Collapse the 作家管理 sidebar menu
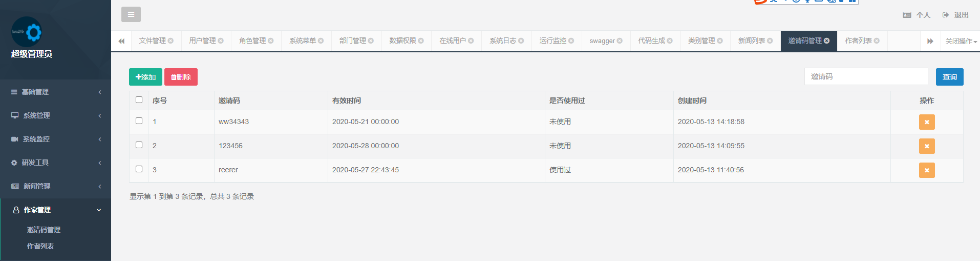The image size is (980, 261). click(55, 210)
